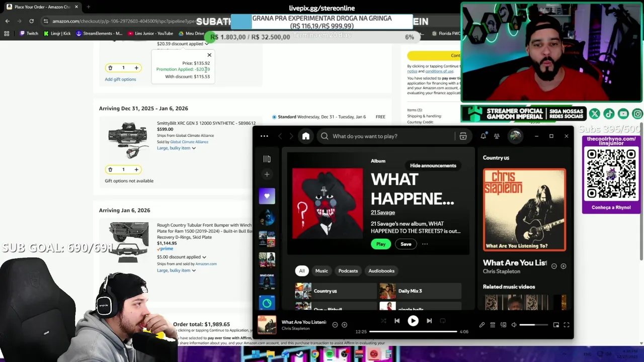Open Country us playlist tile
This screenshot has width=644, height=362.
(336, 291)
